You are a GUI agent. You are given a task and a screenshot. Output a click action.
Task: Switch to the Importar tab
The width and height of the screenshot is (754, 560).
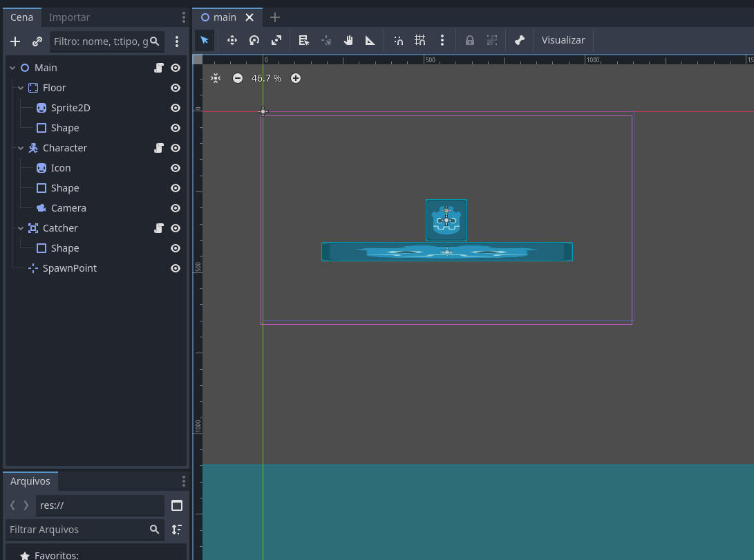[69, 17]
